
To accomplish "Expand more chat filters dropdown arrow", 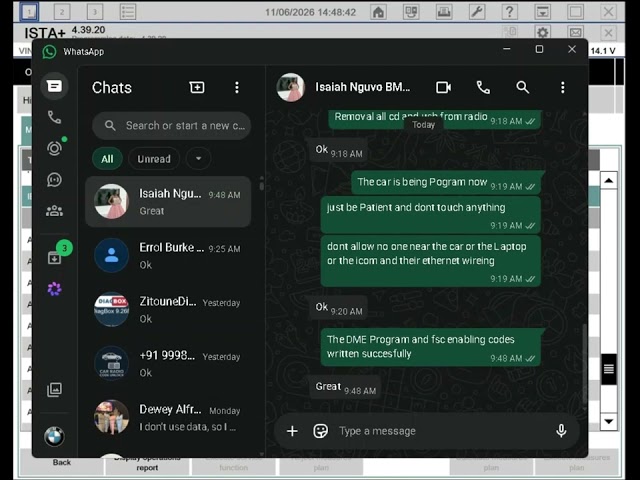I will 198,158.
